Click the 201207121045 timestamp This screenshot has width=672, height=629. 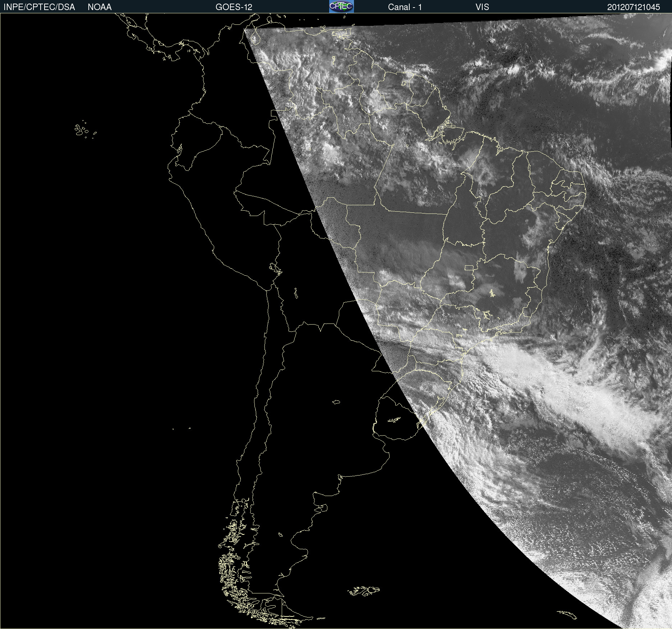(634, 7)
